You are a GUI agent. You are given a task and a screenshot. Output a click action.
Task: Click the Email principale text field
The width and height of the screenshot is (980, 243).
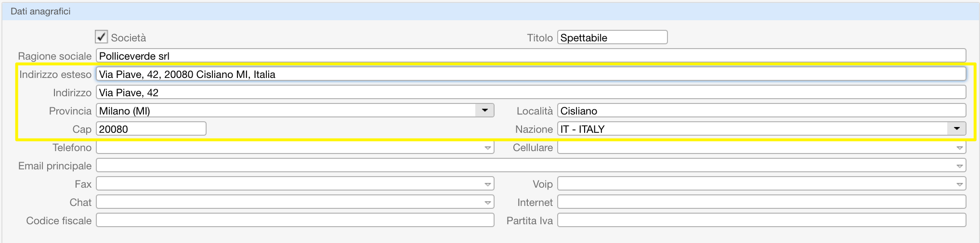pyautogui.click(x=525, y=166)
